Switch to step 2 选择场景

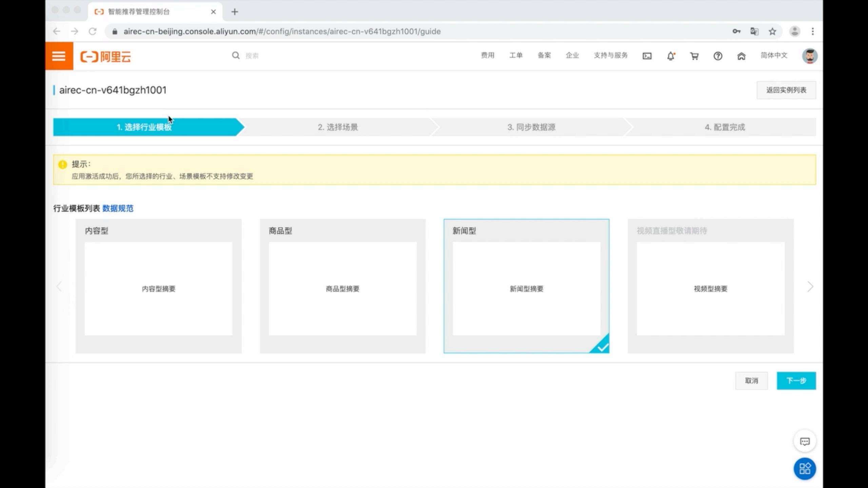pyautogui.click(x=338, y=127)
